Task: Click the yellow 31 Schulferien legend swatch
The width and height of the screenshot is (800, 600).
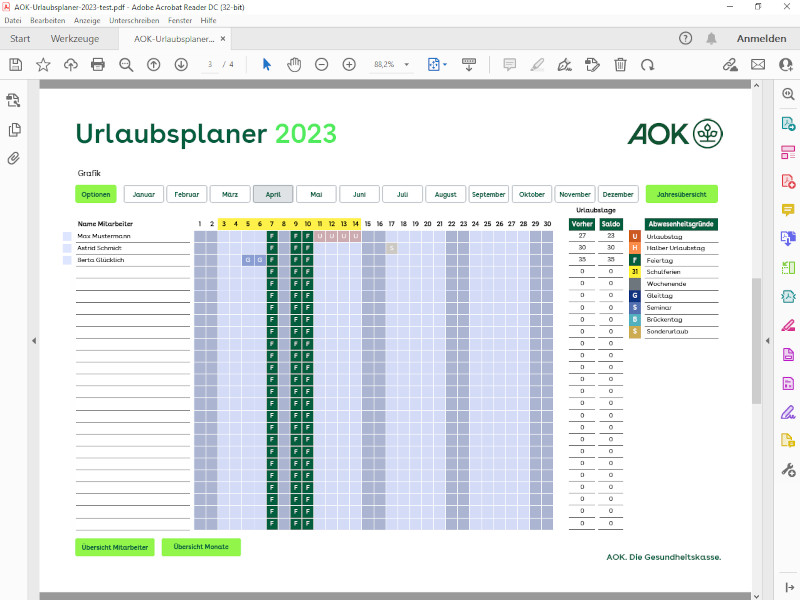Action: tap(635, 272)
